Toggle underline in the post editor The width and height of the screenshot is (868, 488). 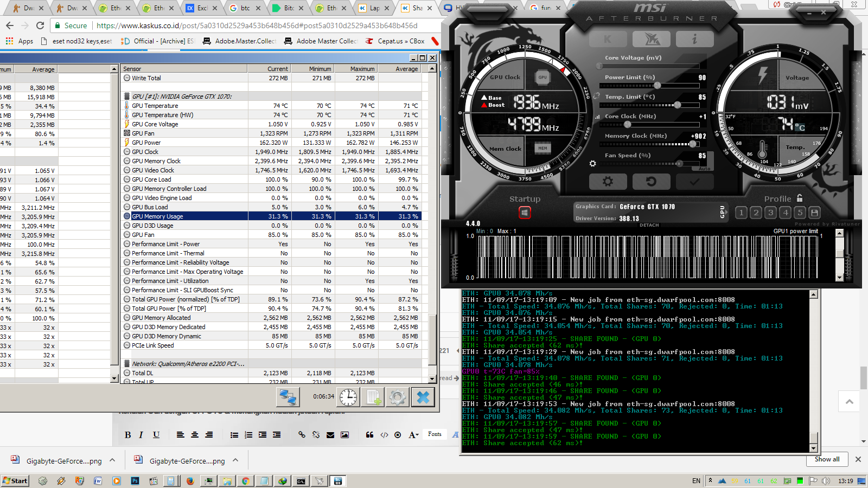(x=156, y=435)
